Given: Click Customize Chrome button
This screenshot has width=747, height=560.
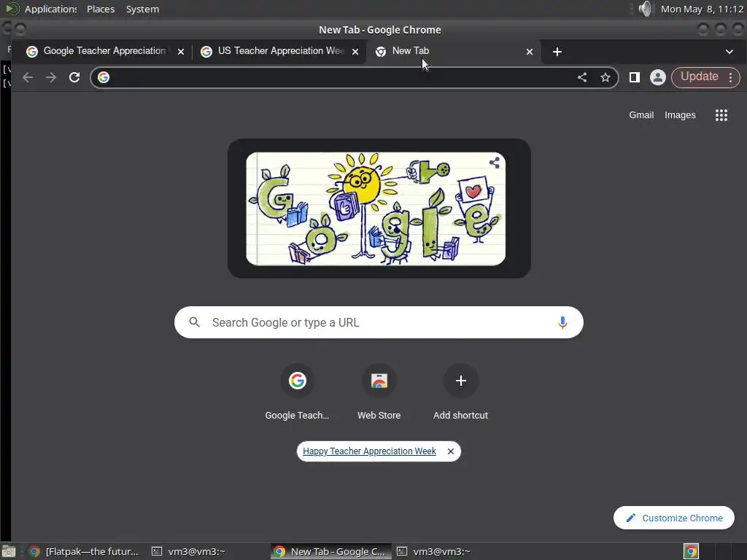Looking at the screenshot, I should point(673,518).
